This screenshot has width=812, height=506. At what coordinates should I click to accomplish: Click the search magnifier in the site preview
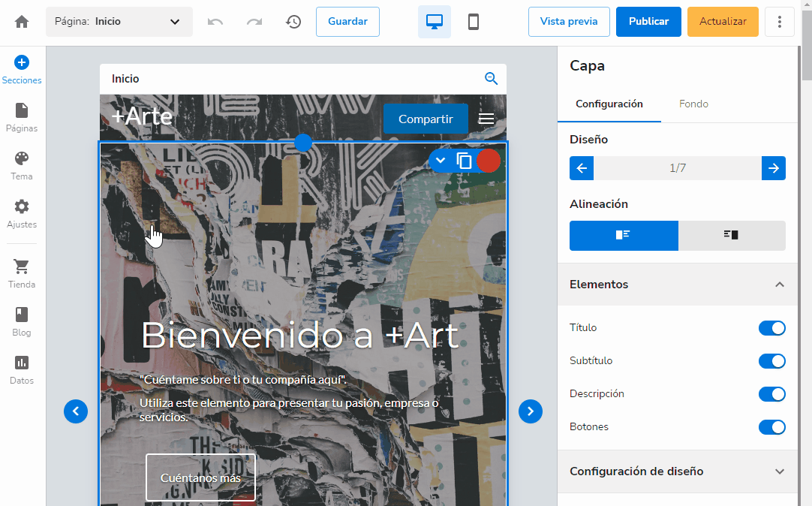click(x=491, y=79)
